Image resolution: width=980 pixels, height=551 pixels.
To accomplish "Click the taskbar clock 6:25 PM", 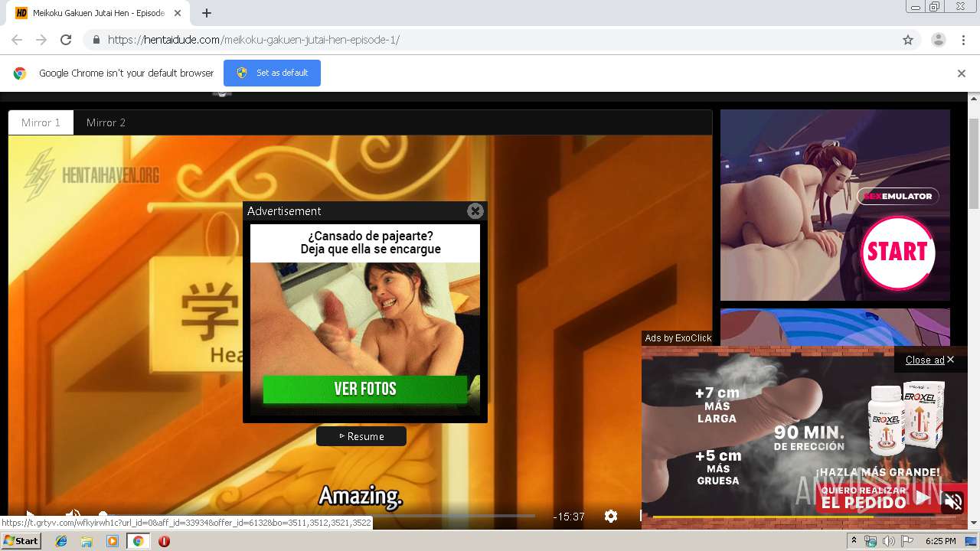I will click(x=941, y=541).
